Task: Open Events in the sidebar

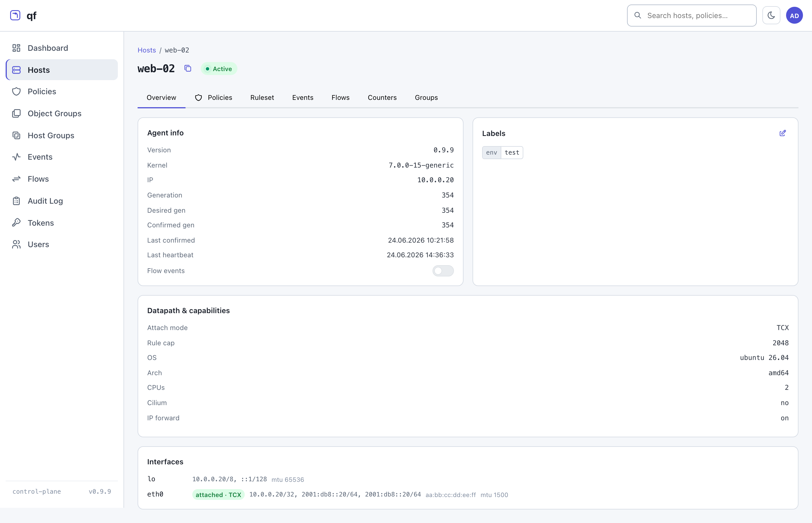Action: (x=62, y=157)
